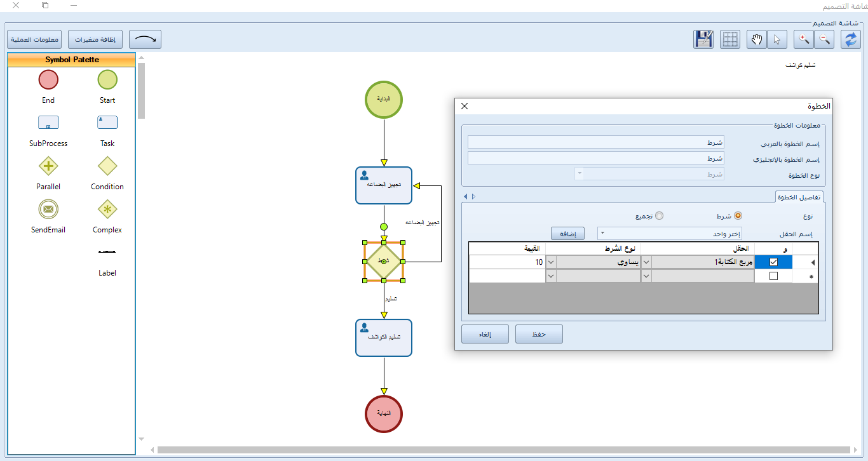Click the zoom in magnifier icon
This screenshot has height=461, width=868.
pos(803,39)
